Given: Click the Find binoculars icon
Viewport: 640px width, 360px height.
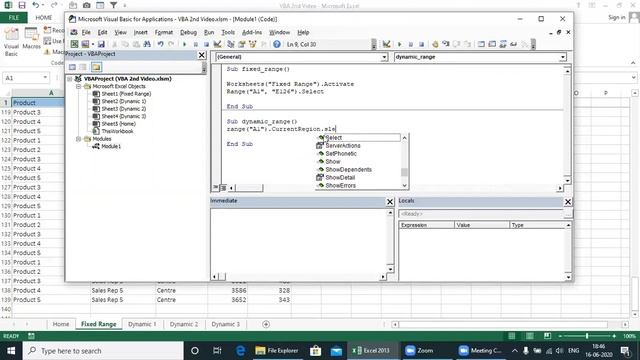Looking at the screenshot, I should pos(147,44).
